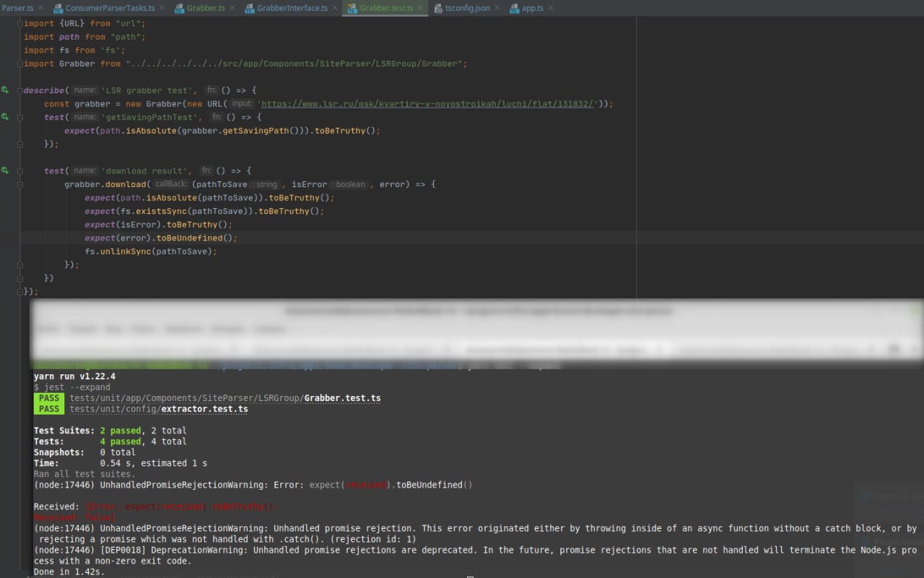Click the 'Snapshots: 0 total' line
The image size is (924, 578).
[x=84, y=452]
